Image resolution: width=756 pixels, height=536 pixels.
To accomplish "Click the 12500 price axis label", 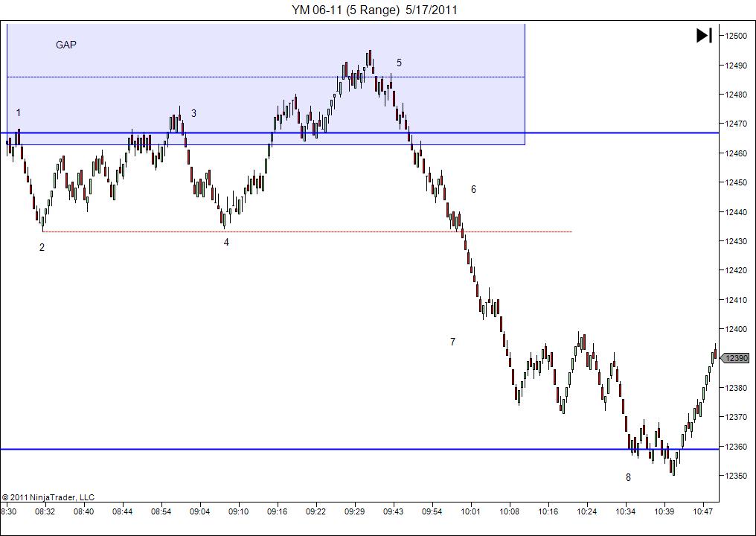I will [736, 36].
